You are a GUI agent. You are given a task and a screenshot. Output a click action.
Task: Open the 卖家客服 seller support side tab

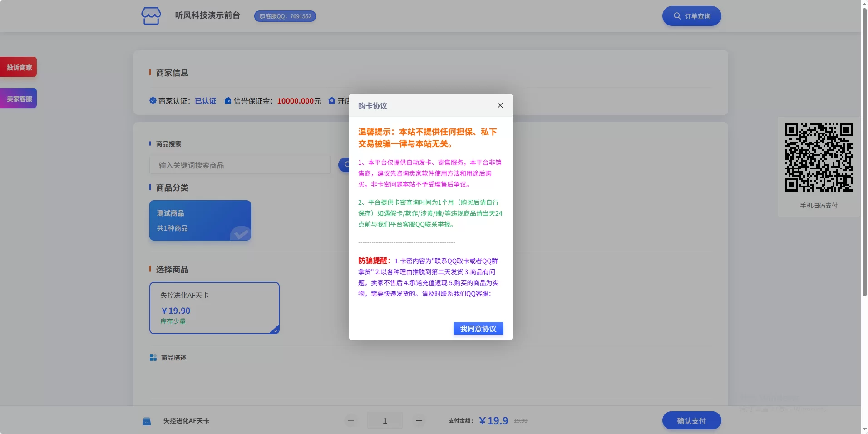coord(19,99)
